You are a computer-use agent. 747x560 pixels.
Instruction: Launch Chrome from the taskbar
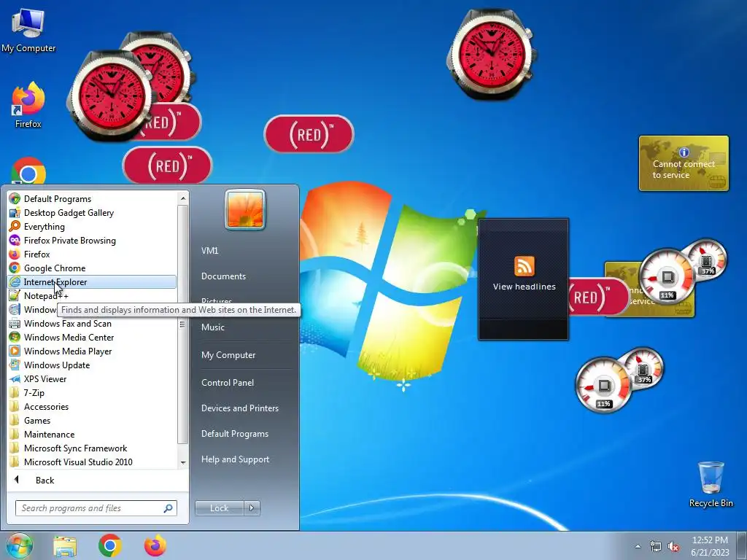pos(110,545)
